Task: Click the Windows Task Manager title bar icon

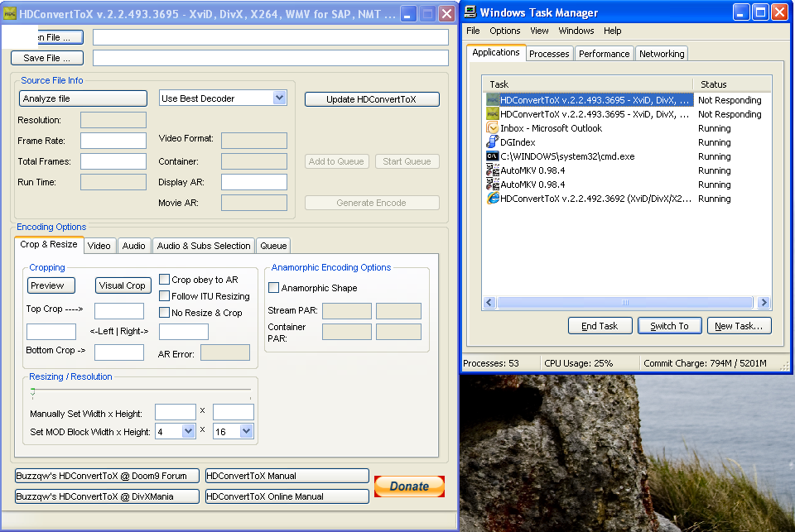Action: 470,12
